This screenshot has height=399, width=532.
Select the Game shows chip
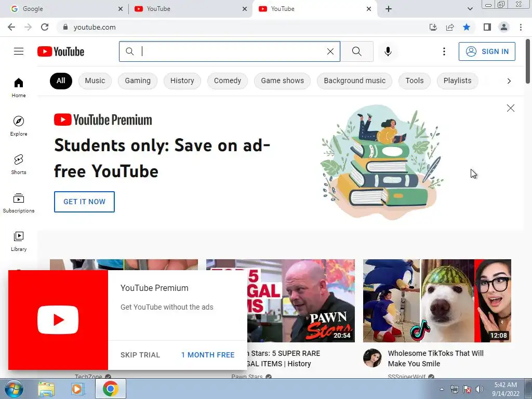[x=282, y=81]
